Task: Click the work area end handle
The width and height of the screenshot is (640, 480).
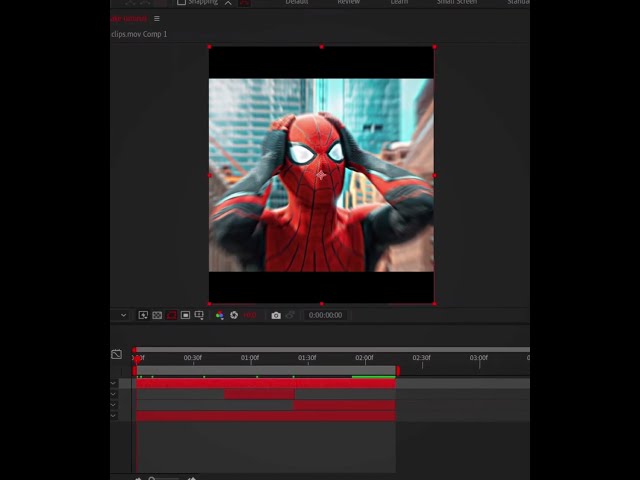Action: tap(398, 371)
